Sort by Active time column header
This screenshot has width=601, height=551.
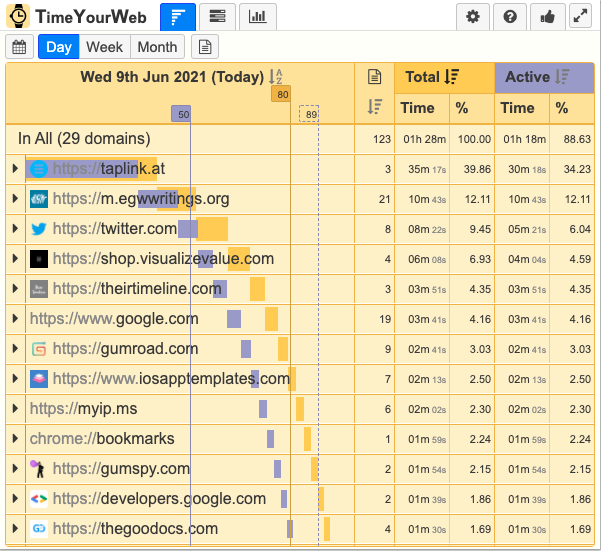[x=544, y=78]
